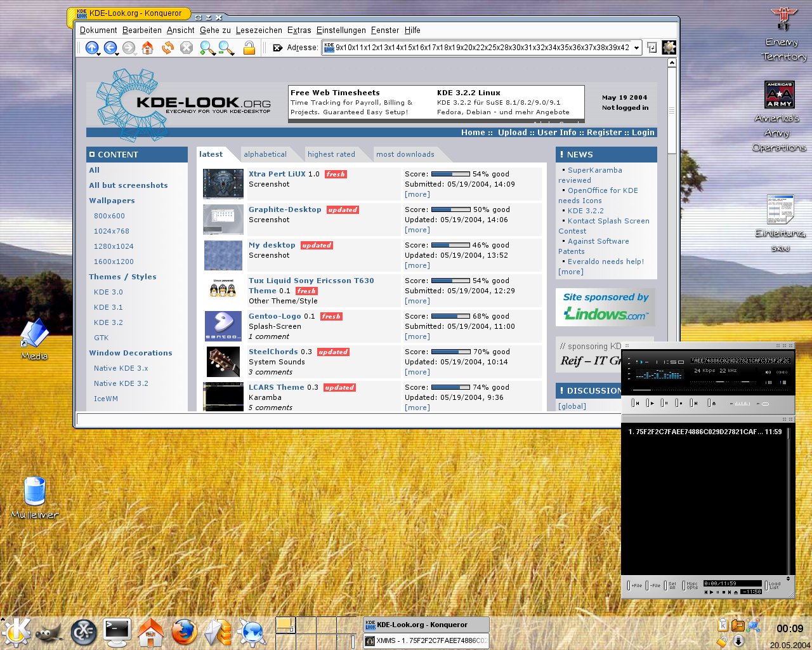Clear the address bar with the erase icon
Image resolution: width=812 pixels, height=650 pixels.
tap(277, 48)
